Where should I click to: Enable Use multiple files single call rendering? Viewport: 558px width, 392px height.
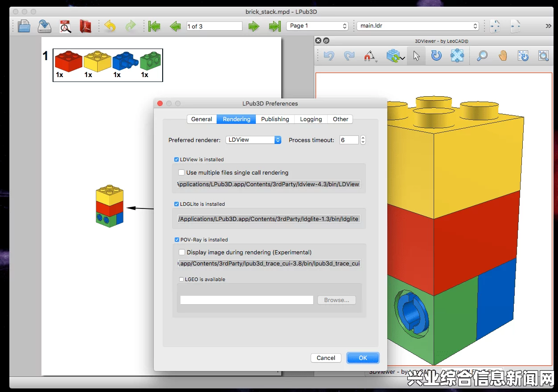click(x=181, y=172)
